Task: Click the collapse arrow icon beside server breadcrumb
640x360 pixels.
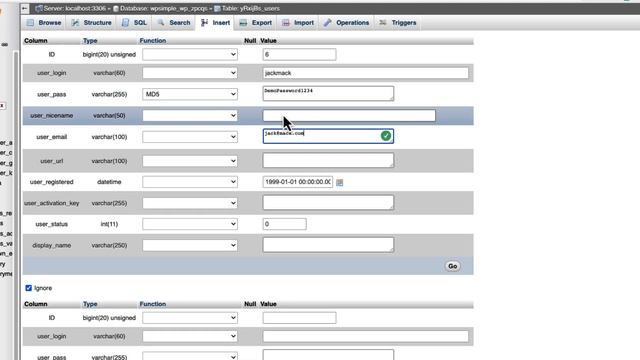Action: click(25, 8)
